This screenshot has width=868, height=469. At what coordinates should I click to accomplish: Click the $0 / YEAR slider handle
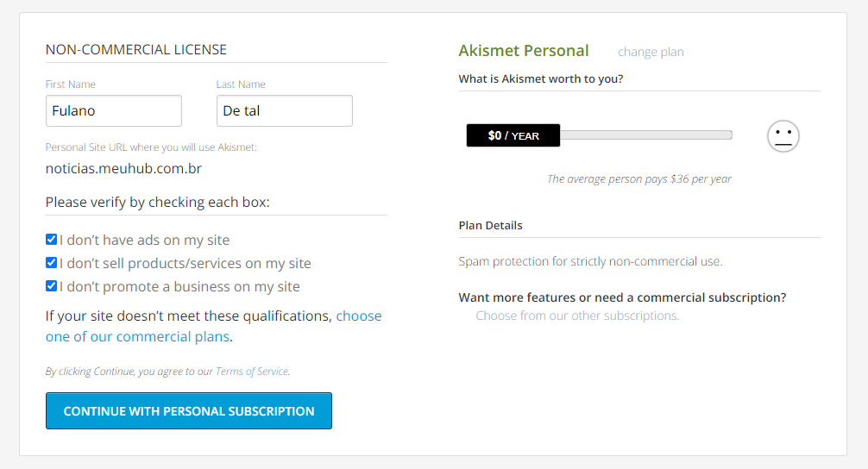click(513, 135)
